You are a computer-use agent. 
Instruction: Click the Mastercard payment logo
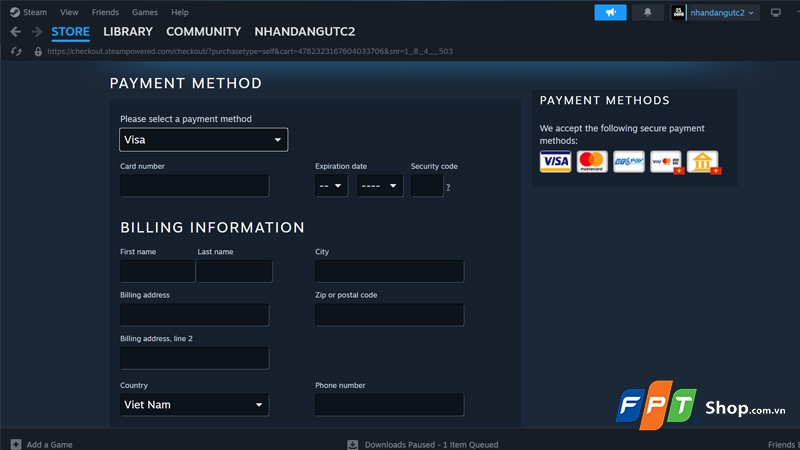(x=592, y=162)
